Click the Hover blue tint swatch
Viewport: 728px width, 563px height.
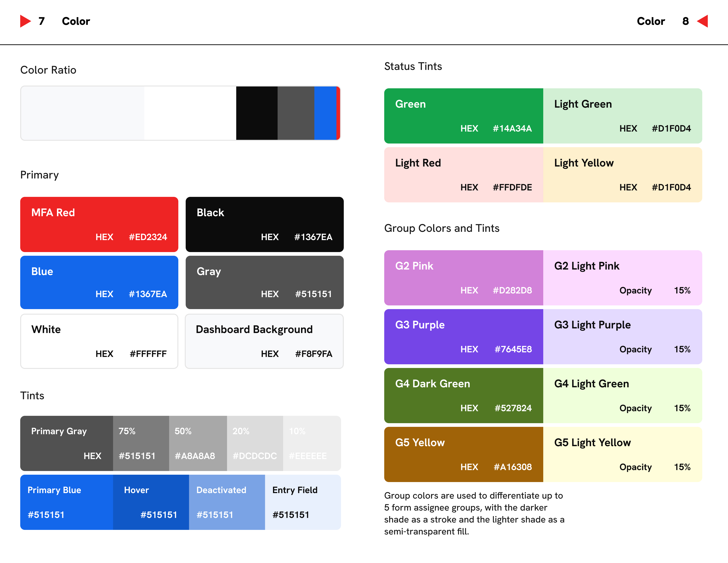[151, 502]
